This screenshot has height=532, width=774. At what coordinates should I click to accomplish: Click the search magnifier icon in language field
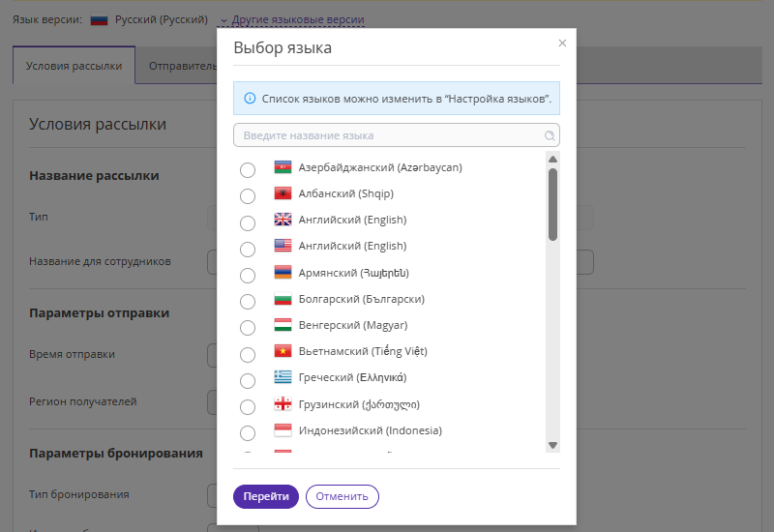(550, 135)
